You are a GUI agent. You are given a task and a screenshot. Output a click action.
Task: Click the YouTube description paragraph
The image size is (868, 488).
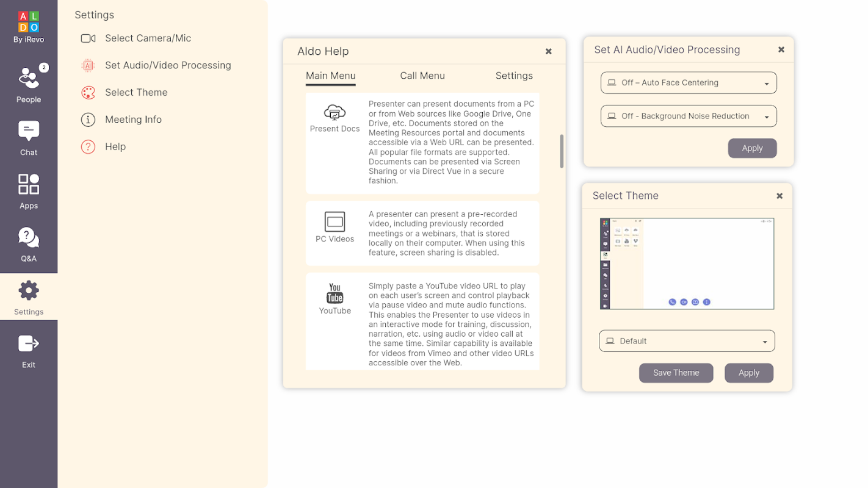tap(451, 324)
